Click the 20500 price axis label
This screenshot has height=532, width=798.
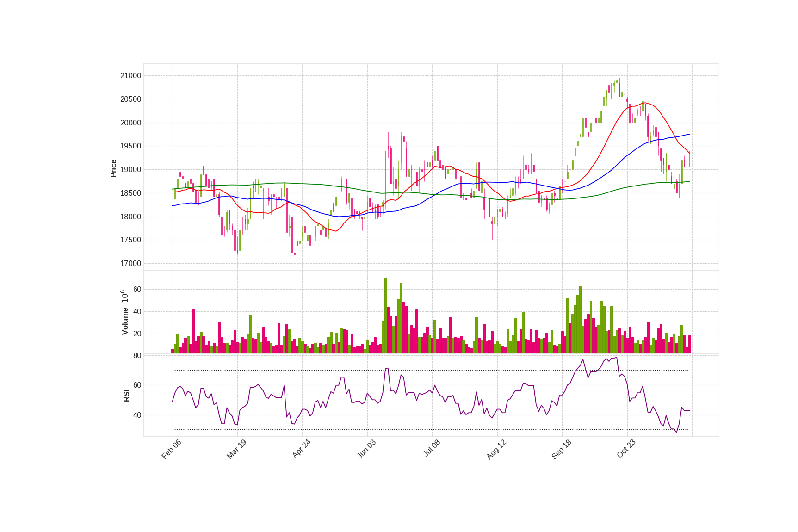pyautogui.click(x=130, y=99)
